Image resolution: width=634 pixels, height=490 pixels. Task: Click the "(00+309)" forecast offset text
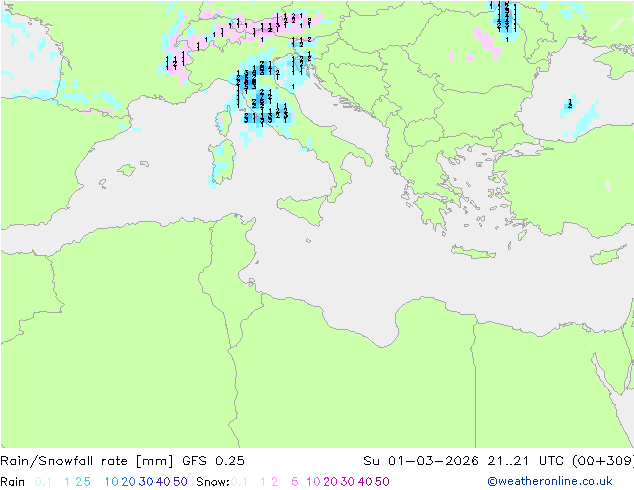pyautogui.click(x=603, y=461)
